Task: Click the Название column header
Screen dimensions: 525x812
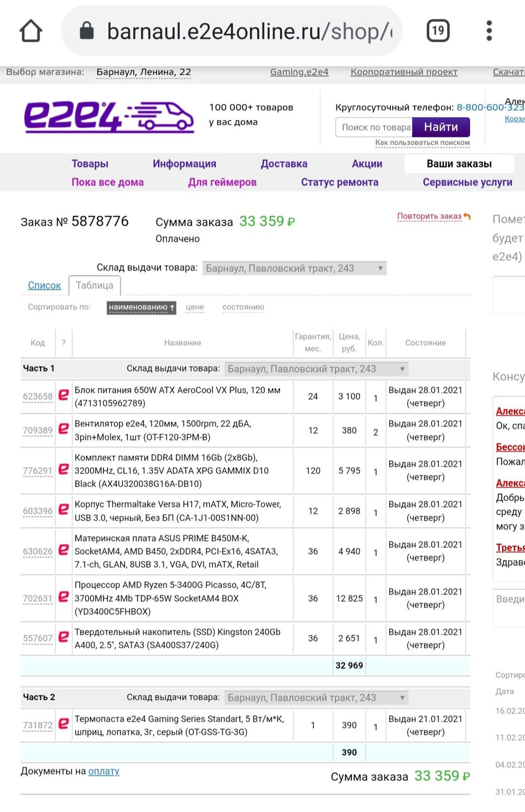Action: click(x=182, y=343)
